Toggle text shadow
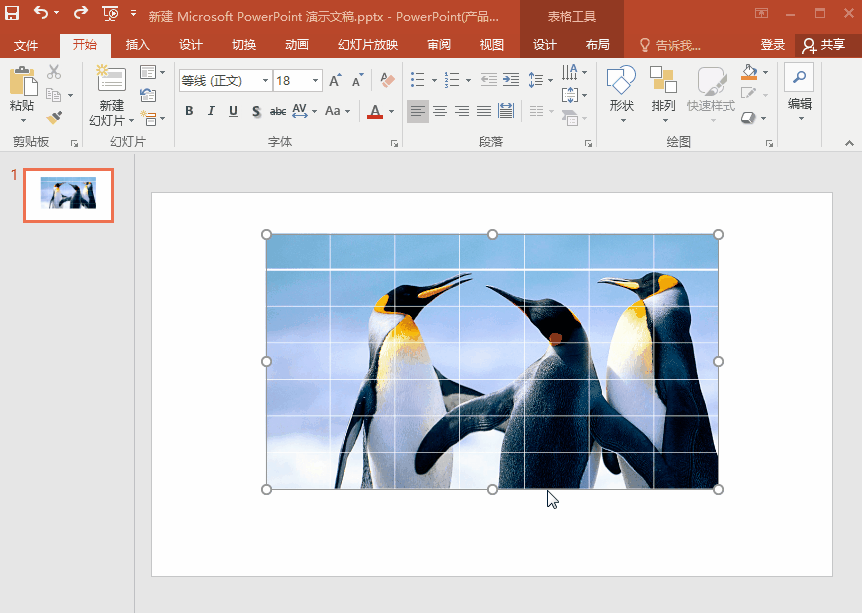 click(x=256, y=112)
